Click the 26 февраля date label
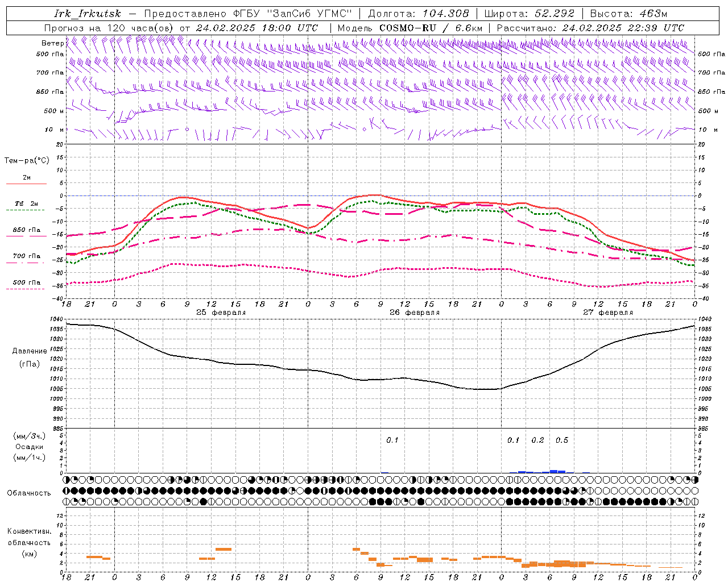 pyautogui.click(x=415, y=313)
